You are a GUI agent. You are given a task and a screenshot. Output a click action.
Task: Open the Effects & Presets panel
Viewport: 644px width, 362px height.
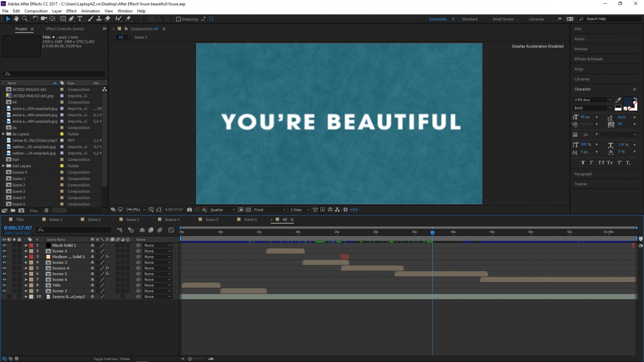(589, 59)
